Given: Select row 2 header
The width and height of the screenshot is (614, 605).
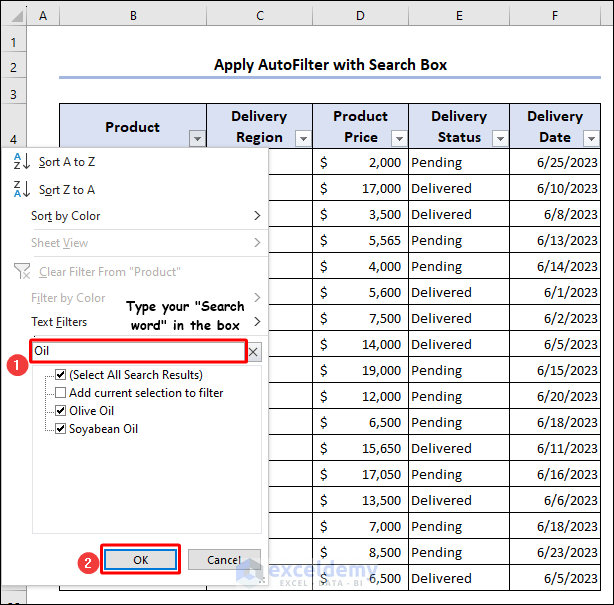Looking at the screenshot, I should pyautogui.click(x=13, y=67).
